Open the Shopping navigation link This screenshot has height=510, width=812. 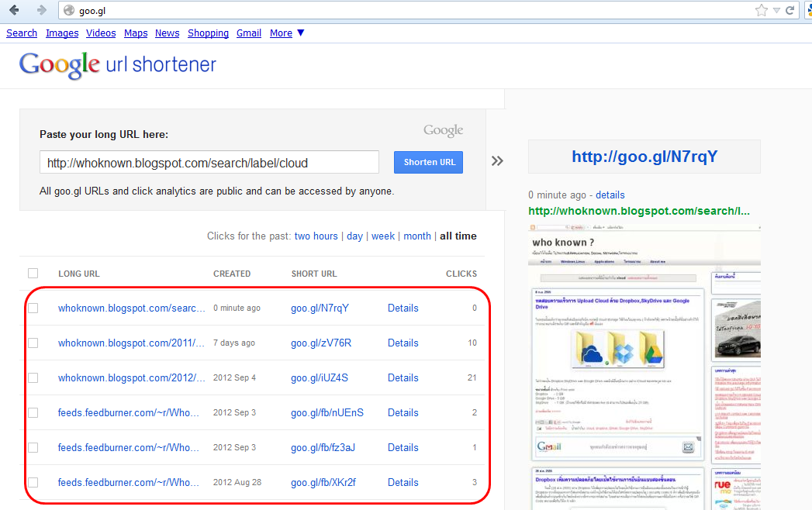208,33
